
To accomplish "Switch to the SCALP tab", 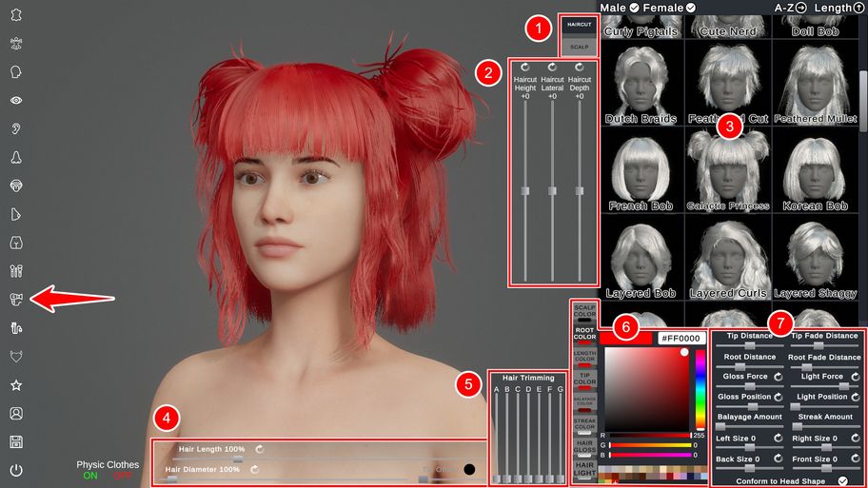I will 579,47.
